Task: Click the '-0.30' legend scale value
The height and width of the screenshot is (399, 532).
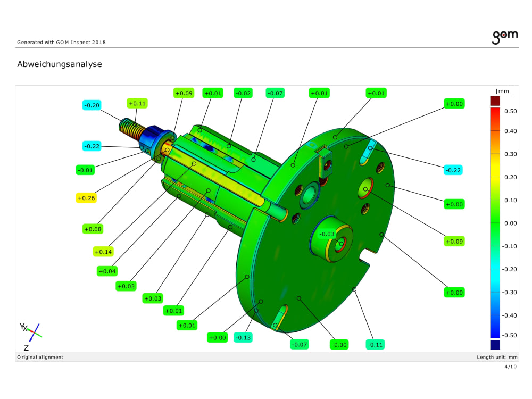Action: point(509,293)
